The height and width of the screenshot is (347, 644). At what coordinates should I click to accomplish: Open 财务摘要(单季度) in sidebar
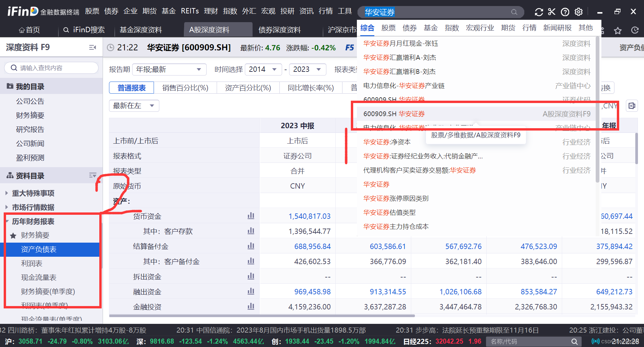[48, 292]
